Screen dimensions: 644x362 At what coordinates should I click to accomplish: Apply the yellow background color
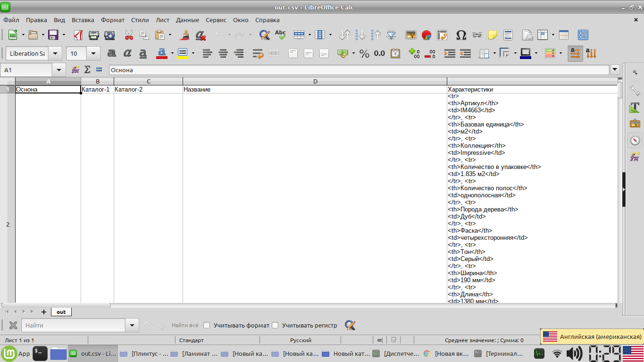[183, 53]
